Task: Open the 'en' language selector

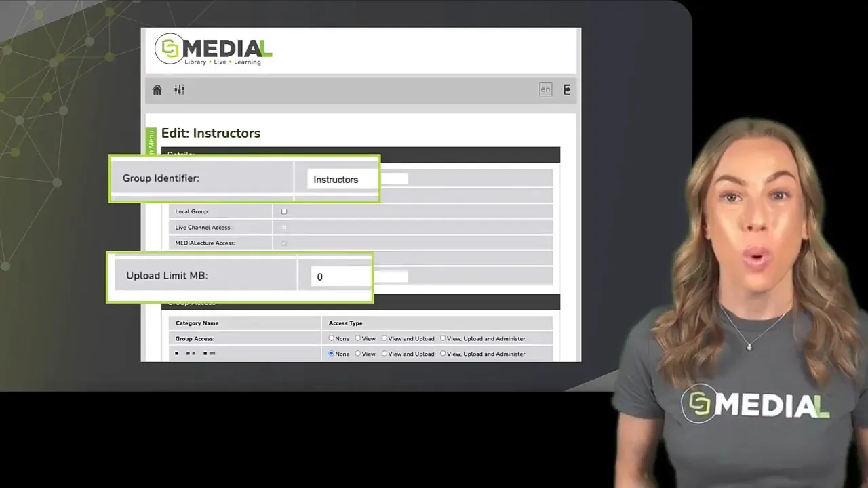Action: click(545, 89)
